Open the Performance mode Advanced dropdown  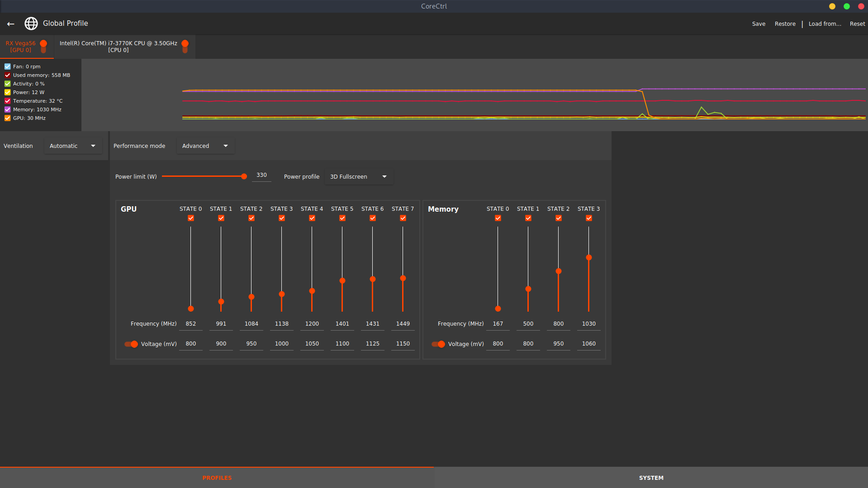coord(205,146)
